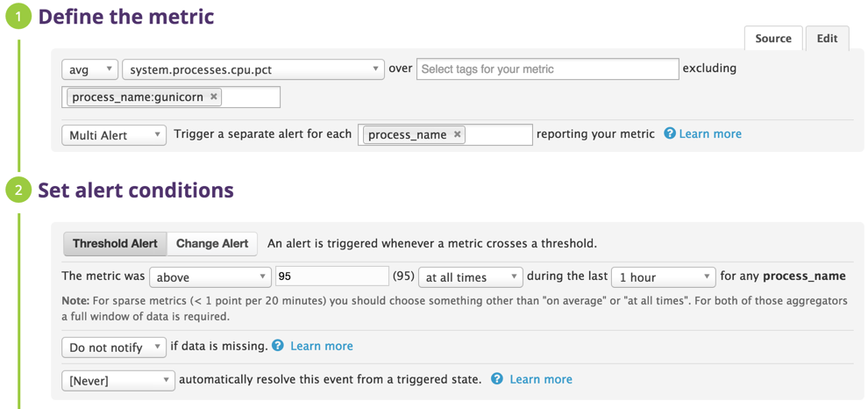
Task: Switch to the Edit tab
Action: click(x=827, y=39)
